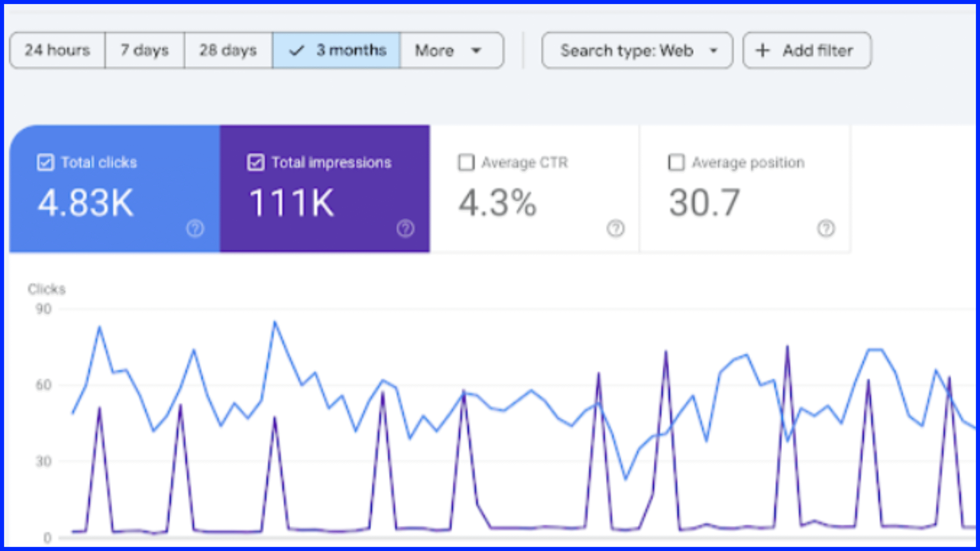Uncheck the Total impressions checkbox
This screenshot has width=980, height=551.
click(256, 162)
